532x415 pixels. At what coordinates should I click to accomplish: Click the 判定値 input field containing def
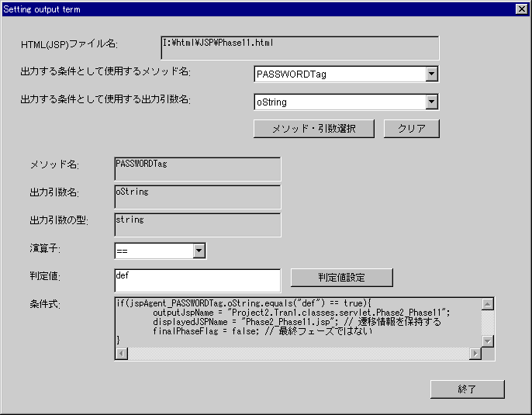(x=198, y=280)
